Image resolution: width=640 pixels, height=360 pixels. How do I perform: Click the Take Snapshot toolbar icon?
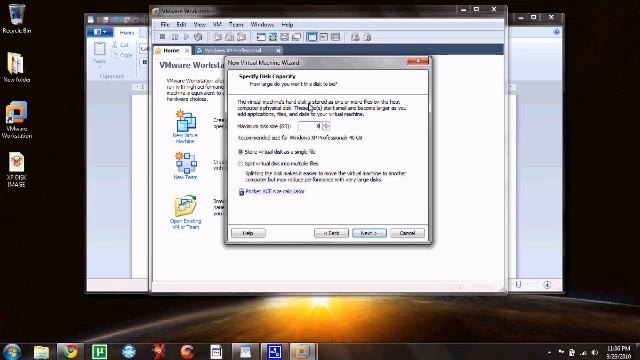point(218,37)
